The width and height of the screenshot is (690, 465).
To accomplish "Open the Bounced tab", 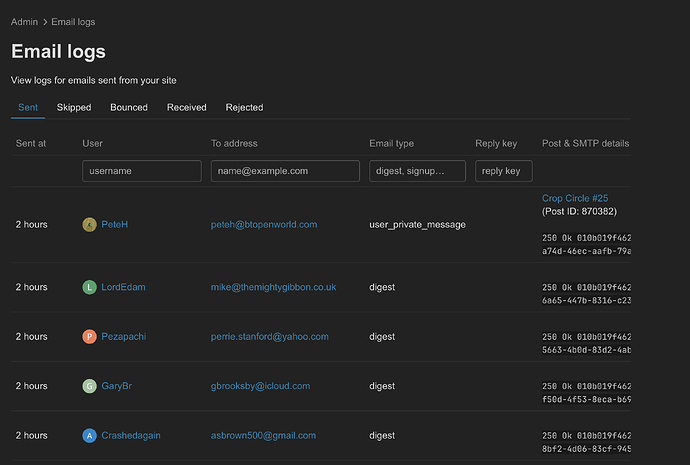I will click(129, 107).
